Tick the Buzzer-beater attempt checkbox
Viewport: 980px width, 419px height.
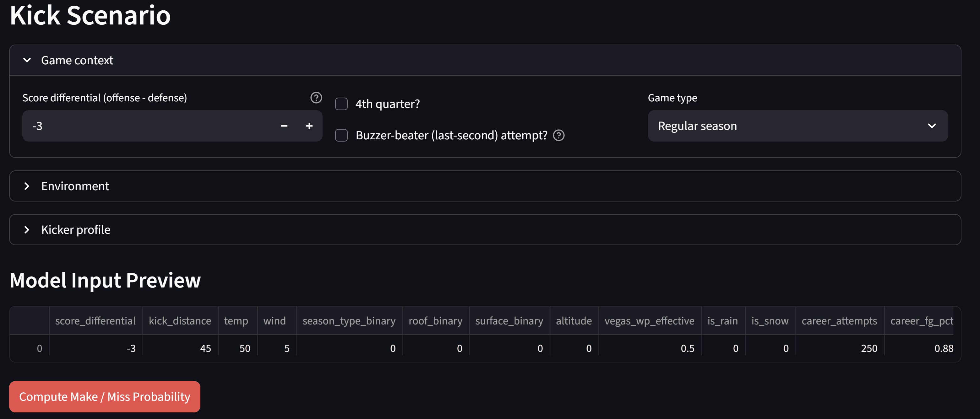click(x=341, y=135)
